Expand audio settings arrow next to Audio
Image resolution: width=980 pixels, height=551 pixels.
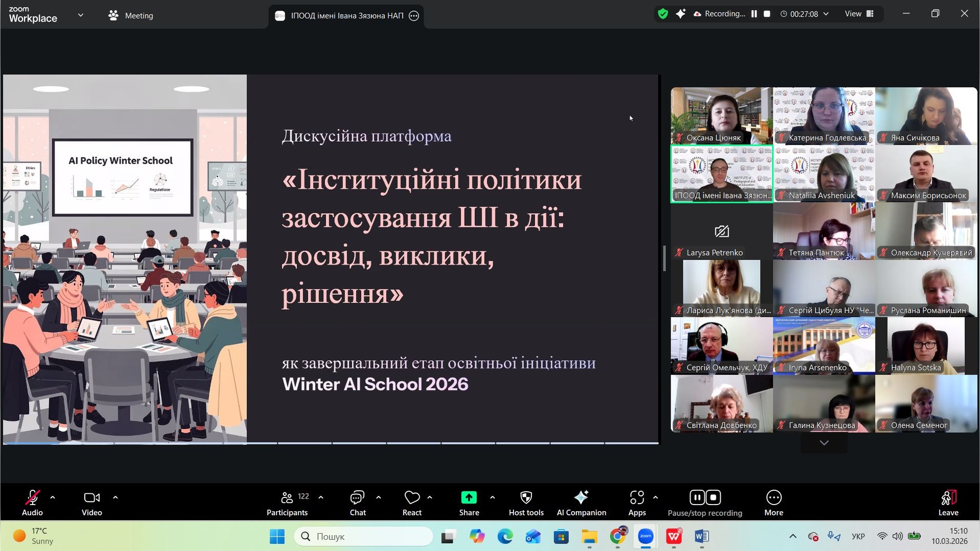pyautogui.click(x=53, y=497)
